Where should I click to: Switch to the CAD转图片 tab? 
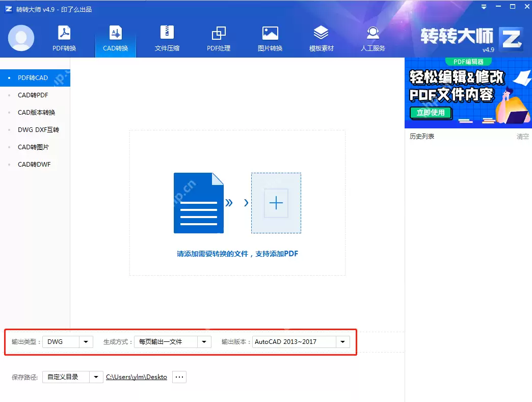click(x=33, y=147)
